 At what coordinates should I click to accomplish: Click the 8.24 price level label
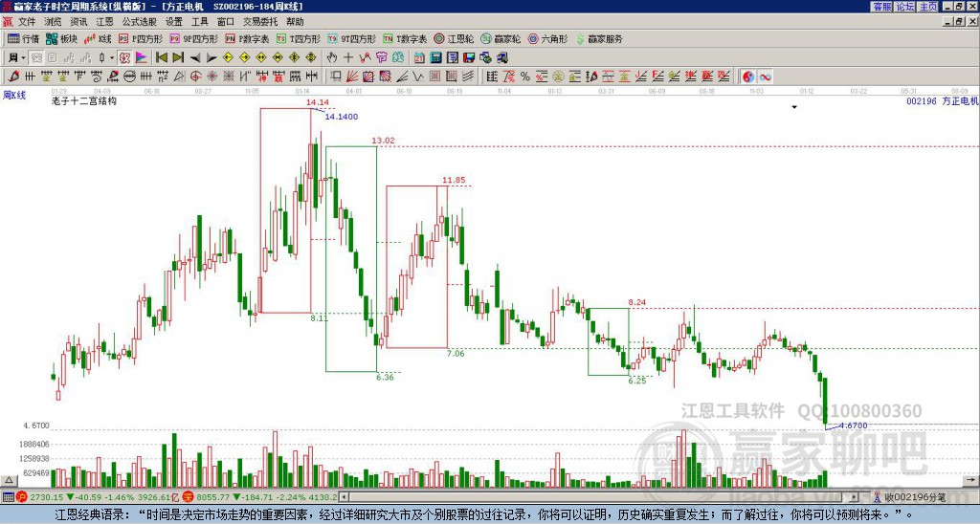[636, 302]
